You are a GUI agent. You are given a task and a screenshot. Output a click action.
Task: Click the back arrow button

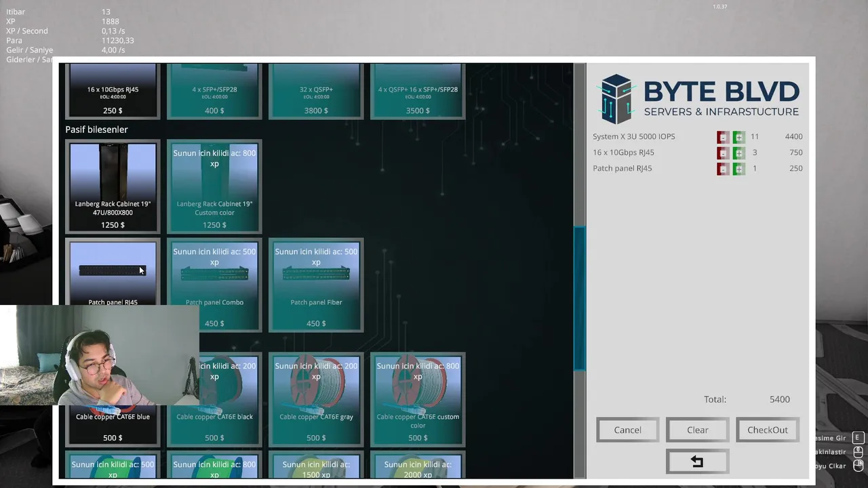pos(697,462)
